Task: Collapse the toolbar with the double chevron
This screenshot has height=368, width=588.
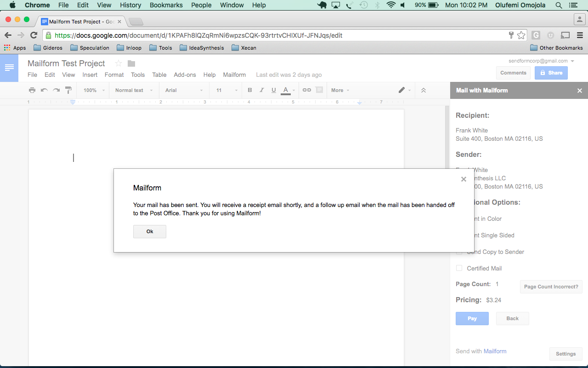Action: point(423,90)
